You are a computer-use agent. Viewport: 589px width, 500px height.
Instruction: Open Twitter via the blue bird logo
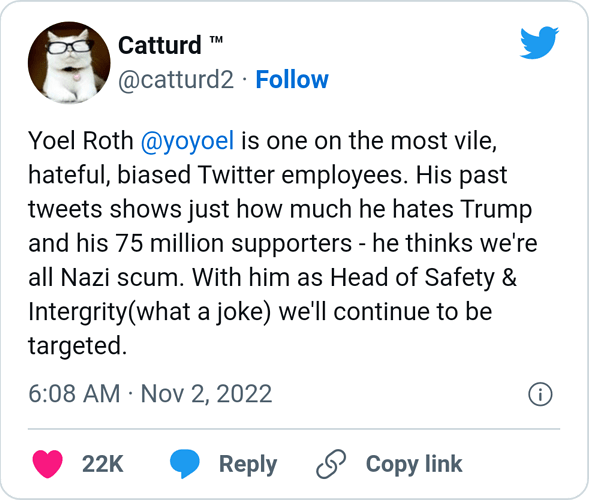pos(539,42)
